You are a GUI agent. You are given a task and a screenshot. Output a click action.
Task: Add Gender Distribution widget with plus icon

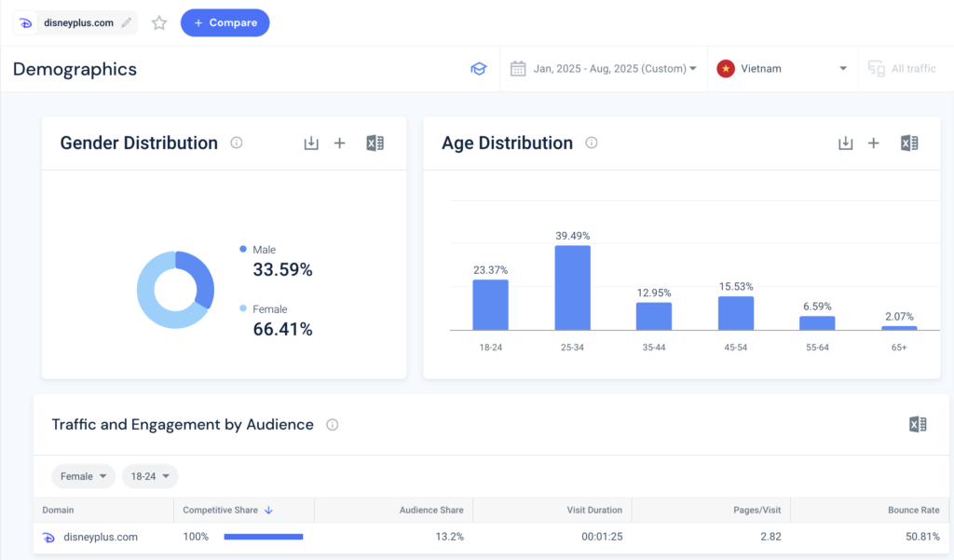click(339, 143)
